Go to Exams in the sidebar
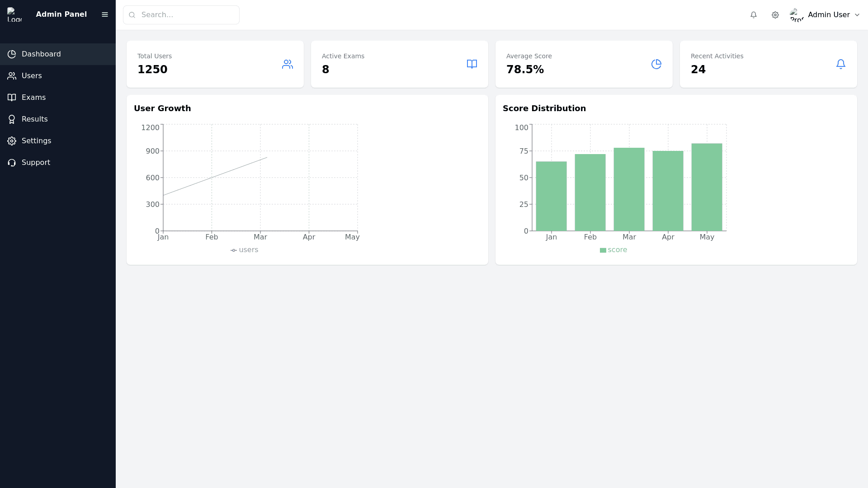Viewport: 868px width, 488px height. pyautogui.click(x=33, y=98)
